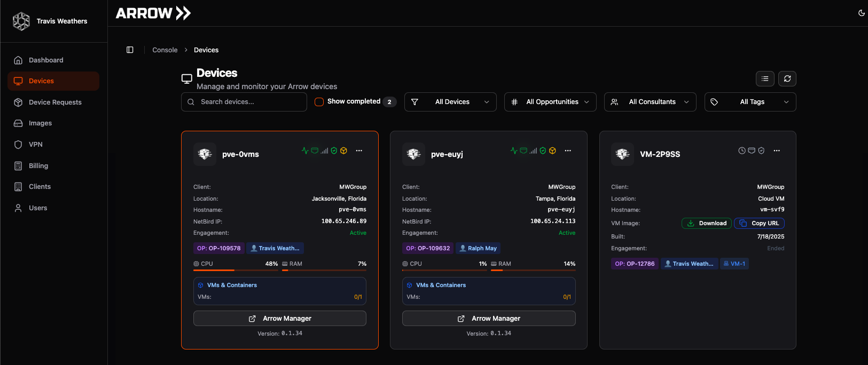Open the All Consultants dropdown
Viewport: 868px width, 365px height.
(650, 102)
